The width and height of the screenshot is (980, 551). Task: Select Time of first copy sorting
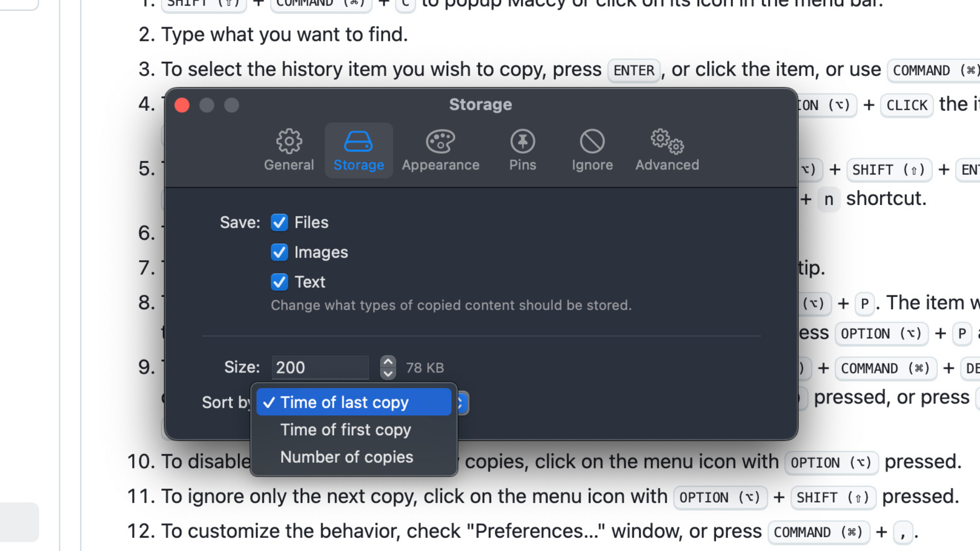(x=346, y=429)
